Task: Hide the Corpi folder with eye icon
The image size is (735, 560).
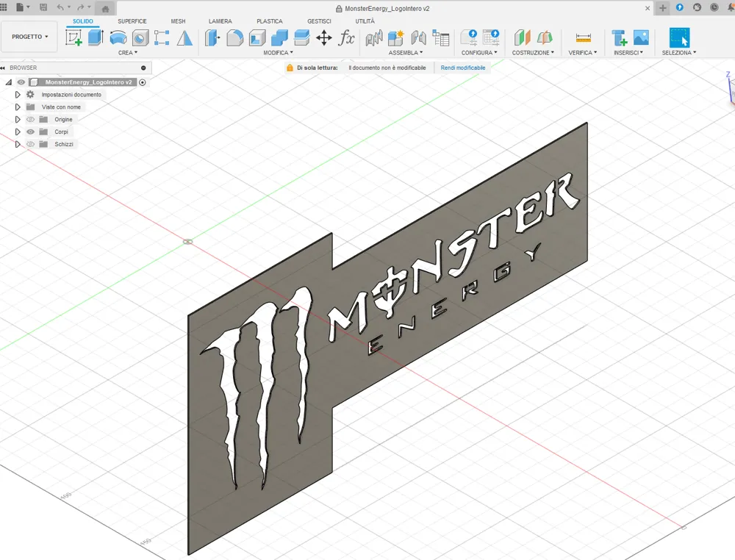Action: 30,132
